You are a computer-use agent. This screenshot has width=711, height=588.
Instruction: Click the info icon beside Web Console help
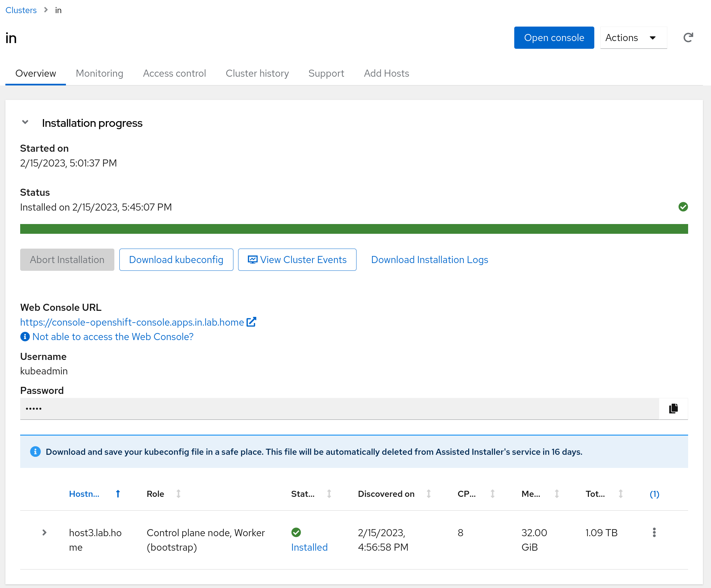(x=25, y=337)
